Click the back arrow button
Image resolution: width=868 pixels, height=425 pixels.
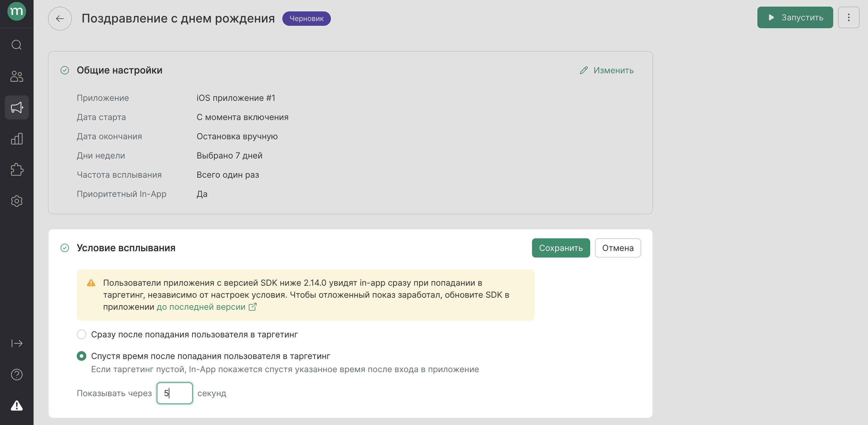pyautogui.click(x=60, y=19)
